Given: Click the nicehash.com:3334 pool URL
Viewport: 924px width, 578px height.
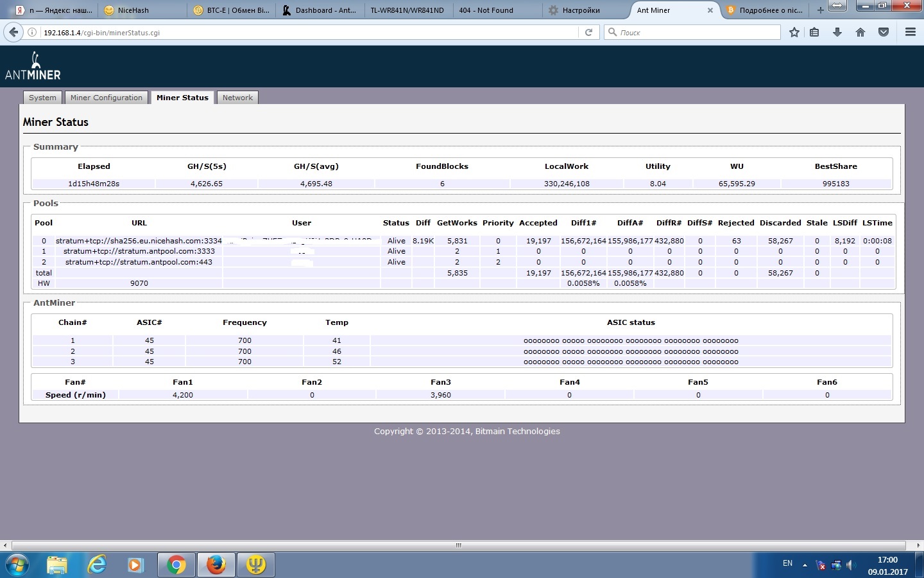Looking at the screenshot, I should (139, 241).
